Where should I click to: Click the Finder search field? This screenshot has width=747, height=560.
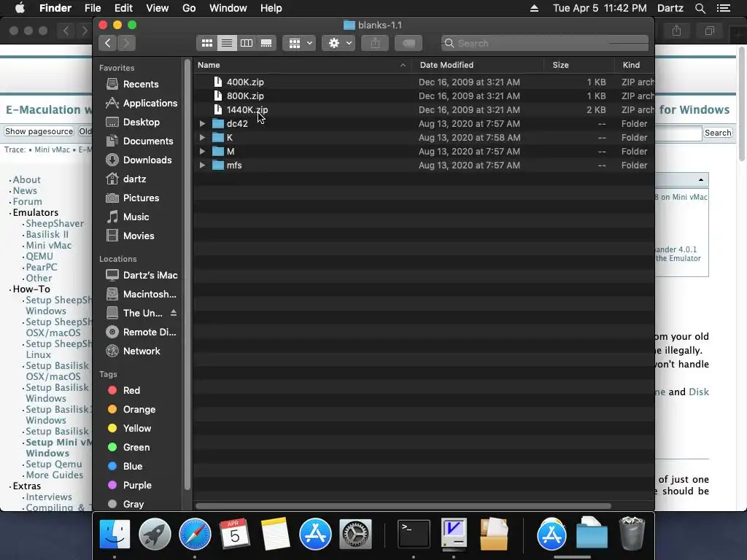[x=544, y=43]
